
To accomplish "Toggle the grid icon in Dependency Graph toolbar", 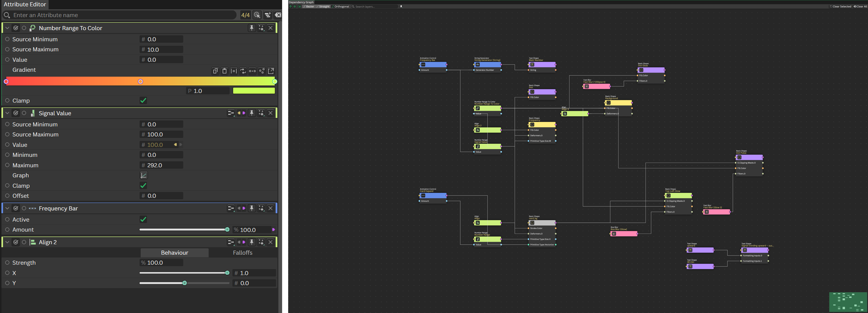I will 295,6.
